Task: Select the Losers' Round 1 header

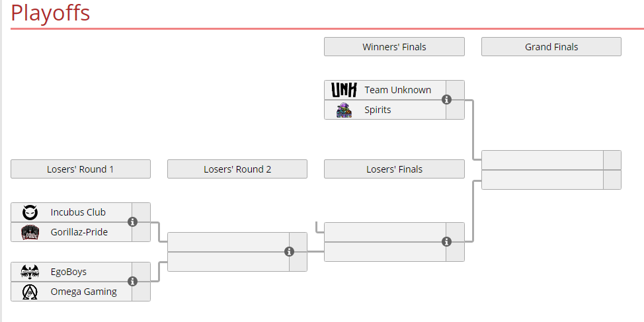Action: pos(81,169)
